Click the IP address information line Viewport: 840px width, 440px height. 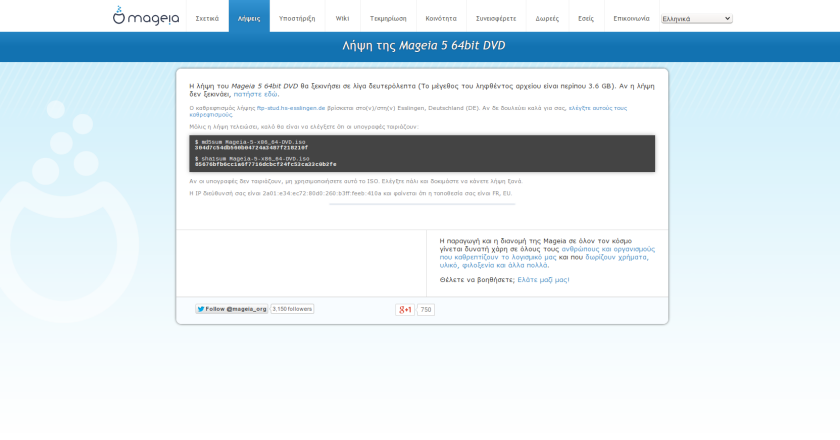pos(350,193)
